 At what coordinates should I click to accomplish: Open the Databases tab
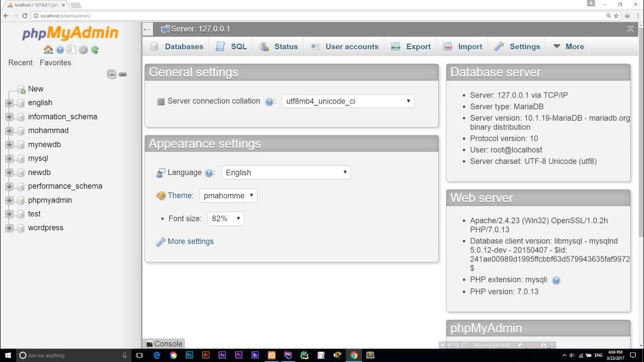pos(177,47)
